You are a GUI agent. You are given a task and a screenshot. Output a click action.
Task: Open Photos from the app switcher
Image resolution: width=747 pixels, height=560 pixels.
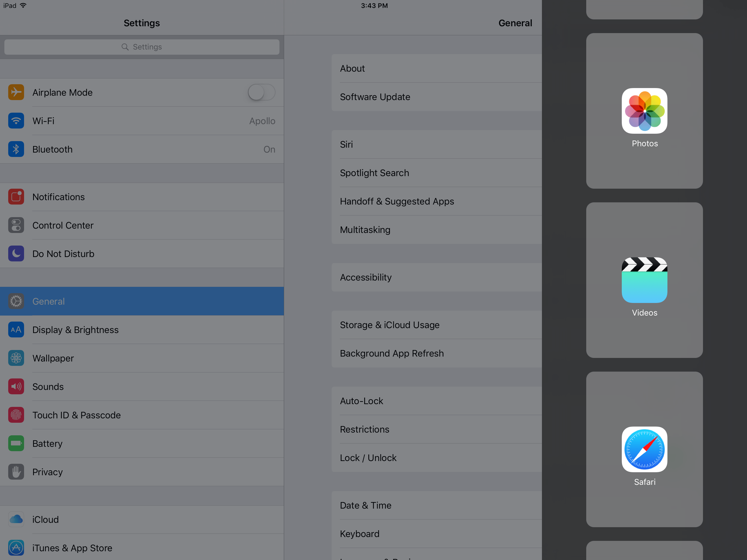point(644,112)
